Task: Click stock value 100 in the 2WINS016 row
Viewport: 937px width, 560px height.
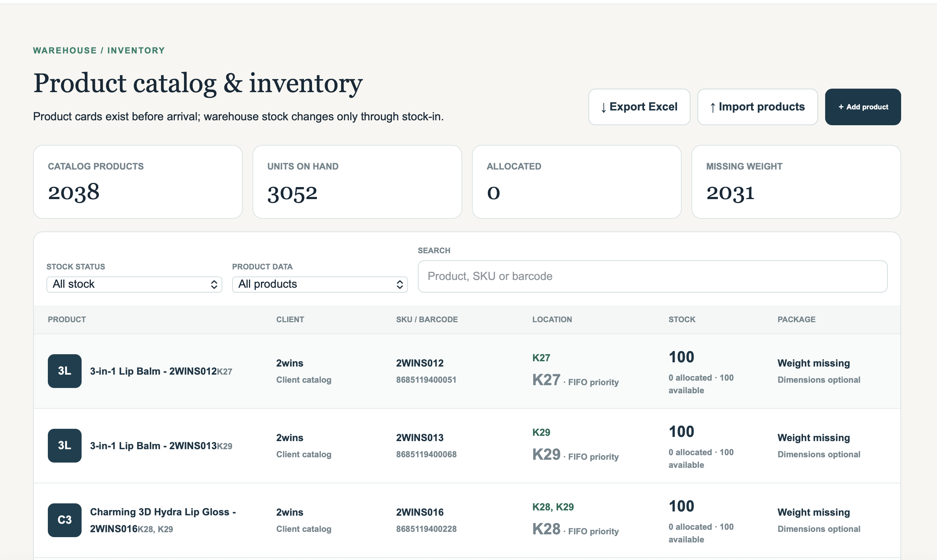Action: coord(681,506)
